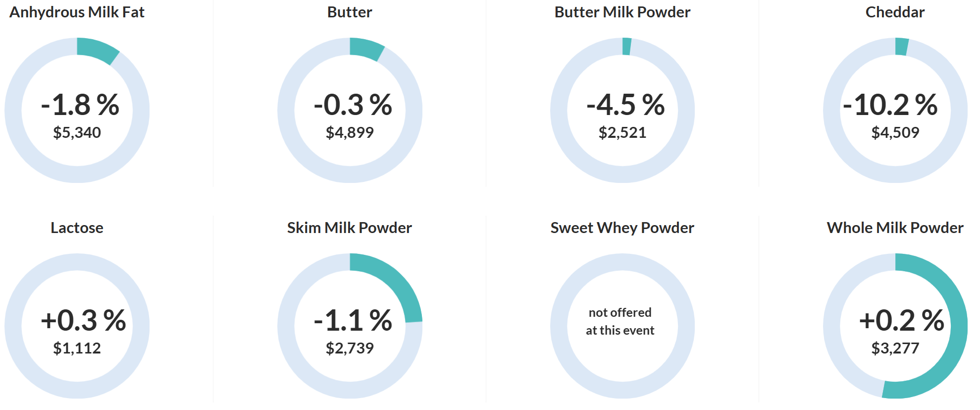The width and height of the screenshot is (980, 410).
Task: Click the Sweet Whey Powder heading
Action: (622, 228)
